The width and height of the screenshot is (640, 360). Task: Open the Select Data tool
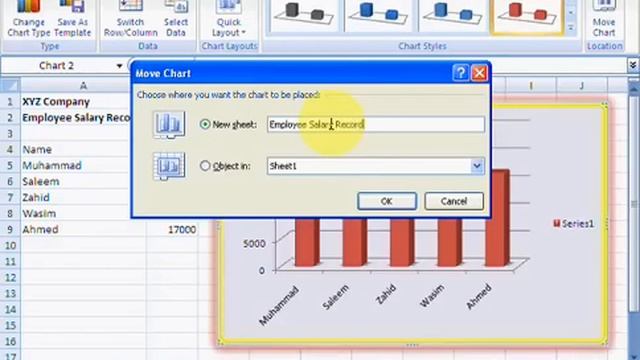[x=176, y=19]
